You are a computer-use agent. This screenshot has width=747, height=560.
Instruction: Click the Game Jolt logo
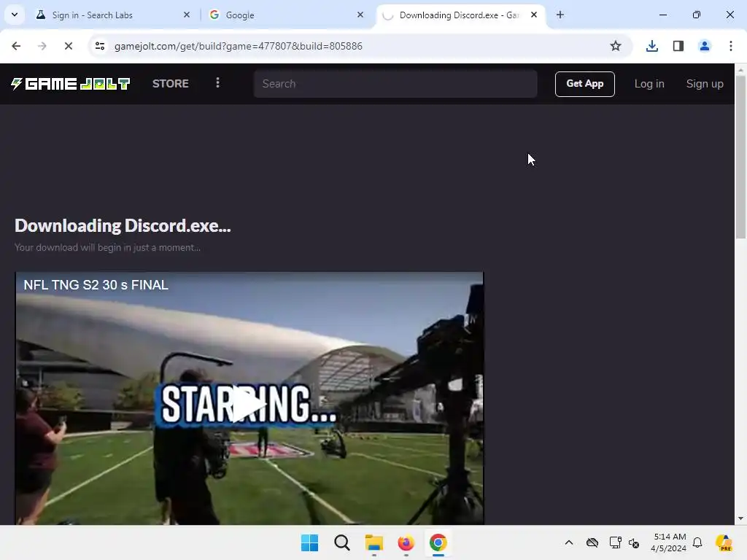tap(71, 84)
